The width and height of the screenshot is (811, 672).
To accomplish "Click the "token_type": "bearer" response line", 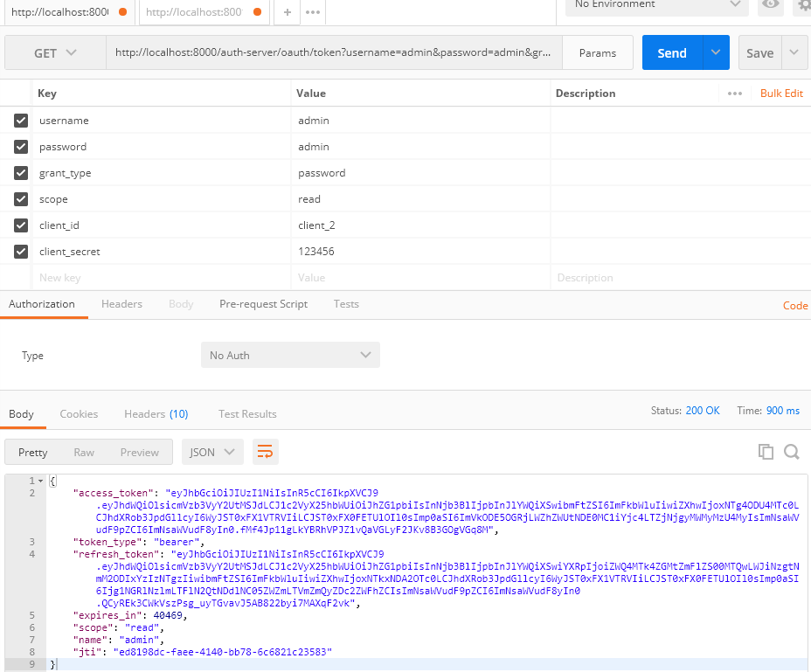I will click(139, 542).
